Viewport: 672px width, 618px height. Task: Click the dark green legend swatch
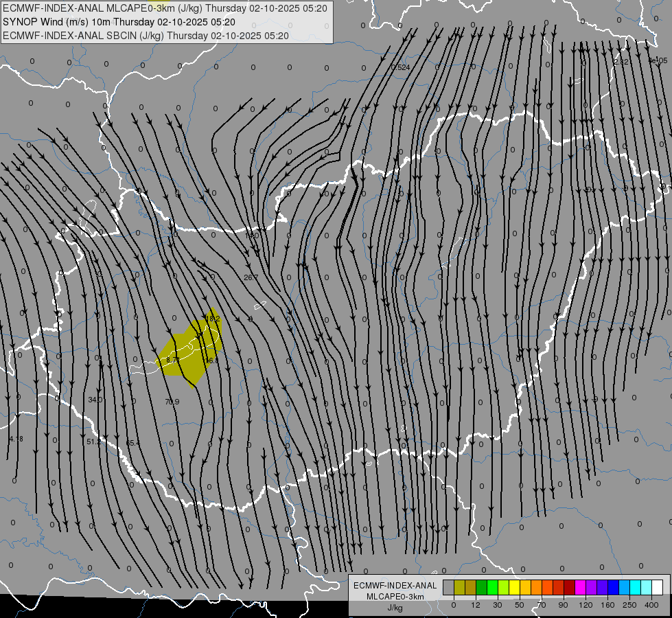click(482, 588)
